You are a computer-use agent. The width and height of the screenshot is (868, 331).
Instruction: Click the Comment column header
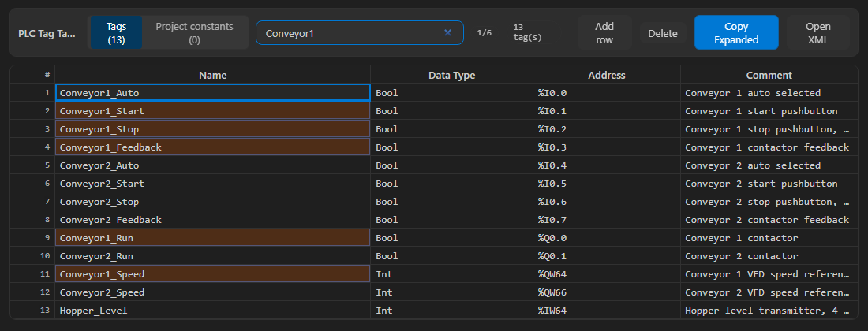769,75
